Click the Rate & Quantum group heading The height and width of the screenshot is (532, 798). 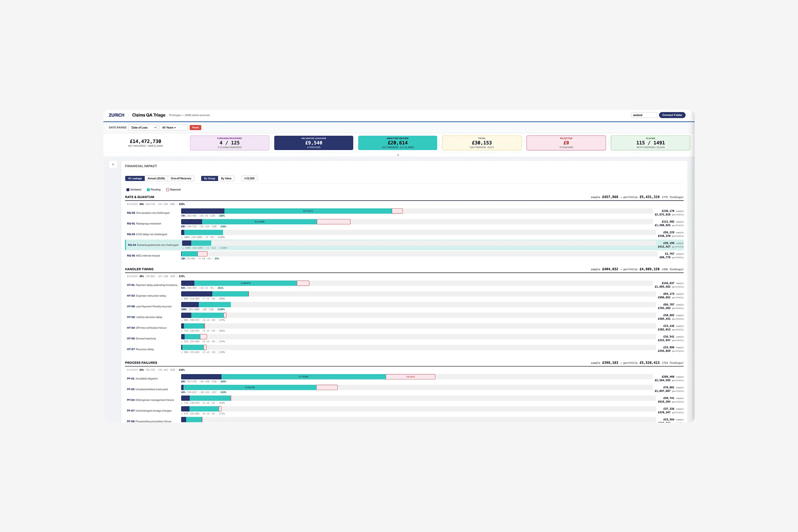coord(140,197)
